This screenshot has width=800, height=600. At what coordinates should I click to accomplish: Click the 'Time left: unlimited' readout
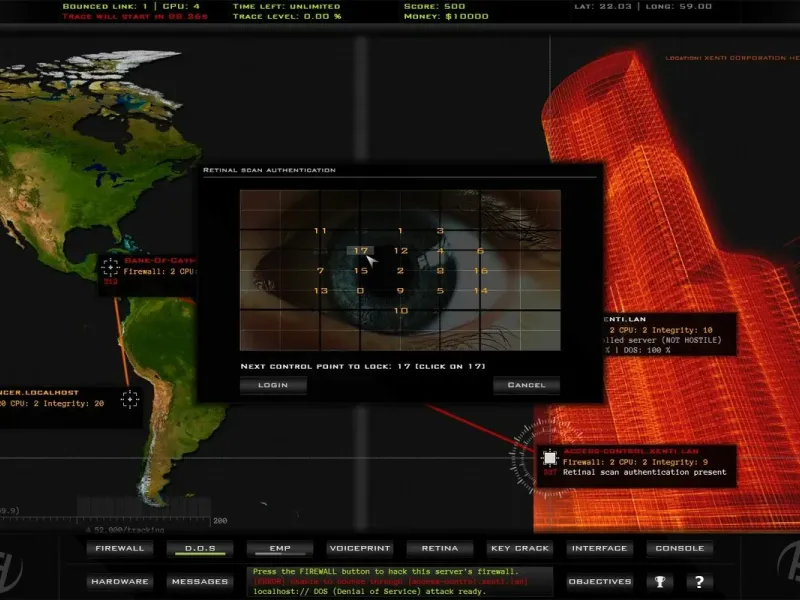286,6
